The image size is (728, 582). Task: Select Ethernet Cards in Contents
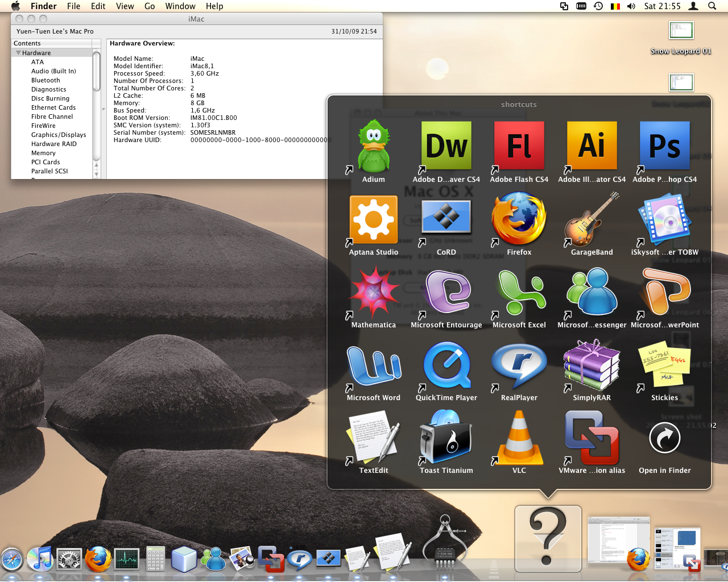(53, 107)
